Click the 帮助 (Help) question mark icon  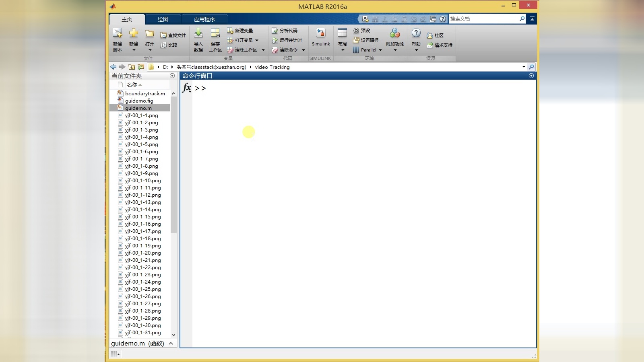point(416,33)
